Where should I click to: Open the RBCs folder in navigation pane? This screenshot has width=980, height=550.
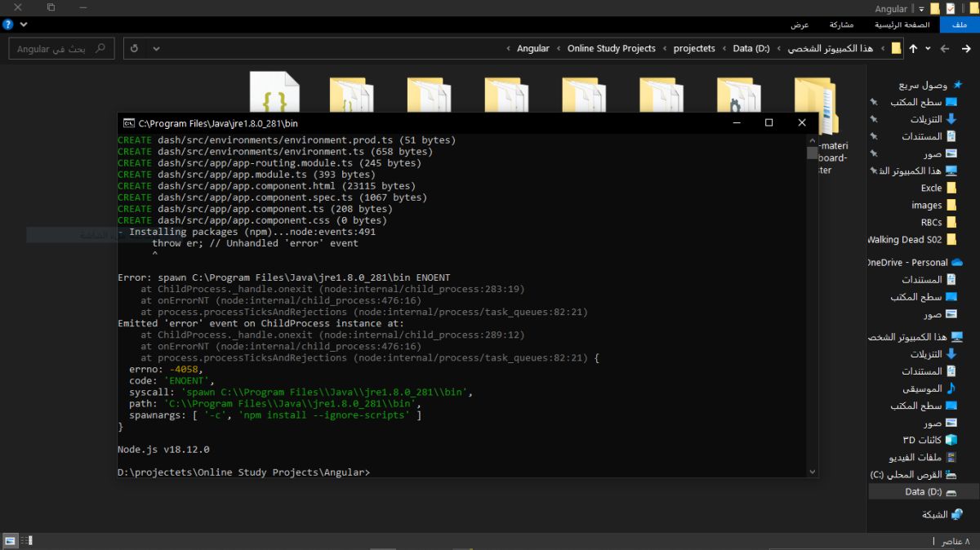coord(939,222)
